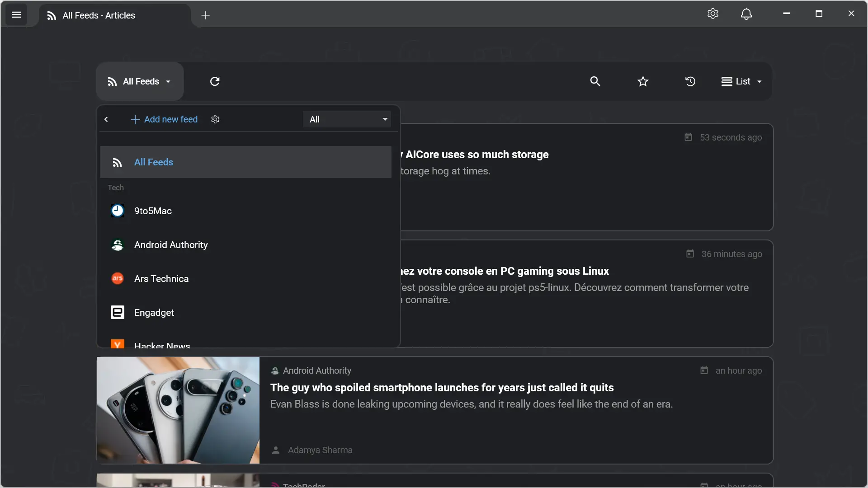Click calendar icon beside 36 minutes ago
Image resolution: width=868 pixels, height=488 pixels.
pos(690,253)
